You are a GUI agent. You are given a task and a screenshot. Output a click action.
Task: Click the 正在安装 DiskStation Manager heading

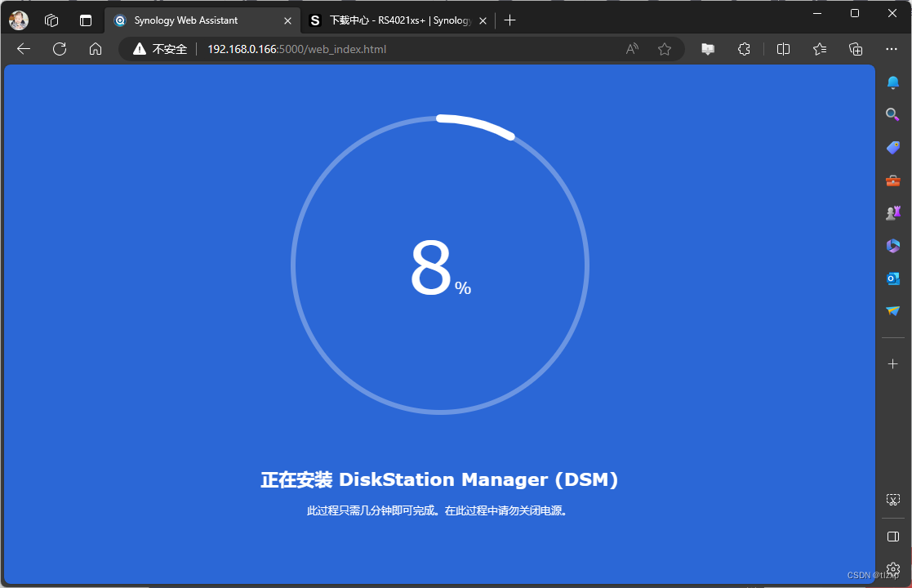click(x=439, y=480)
